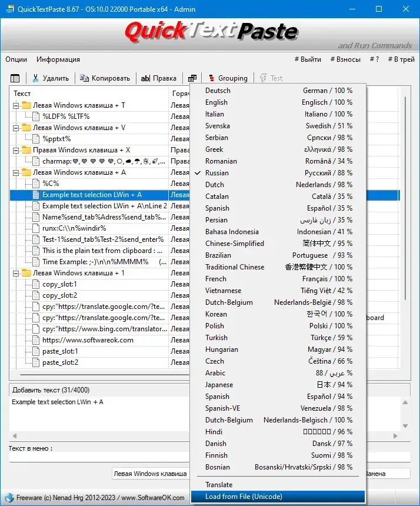The width and height of the screenshot is (420, 506).
Task: Open the Опции menu
Action: click(16, 59)
